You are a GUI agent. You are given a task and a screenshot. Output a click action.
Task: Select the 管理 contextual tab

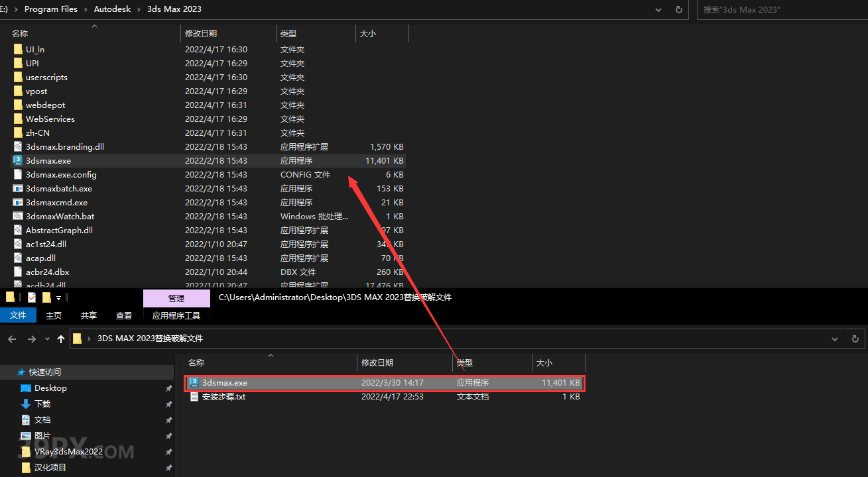tap(176, 299)
